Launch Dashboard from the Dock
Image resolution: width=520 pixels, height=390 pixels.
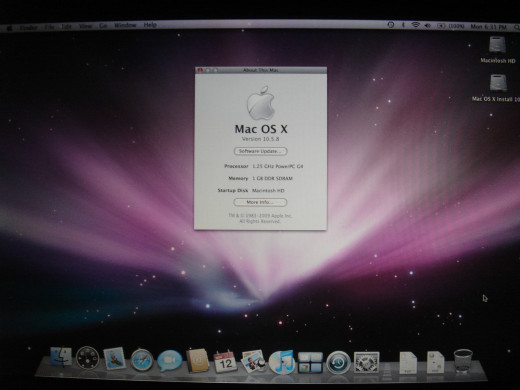pyautogui.click(x=87, y=358)
